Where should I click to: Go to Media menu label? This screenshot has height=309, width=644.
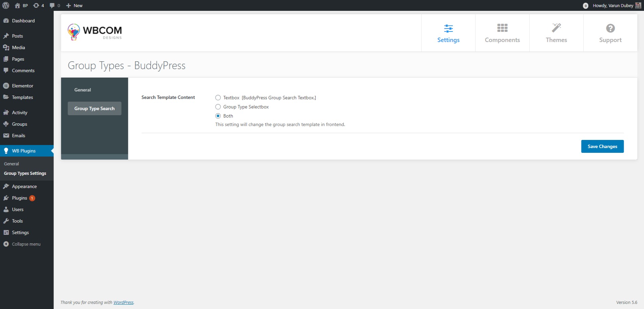(x=19, y=47)
